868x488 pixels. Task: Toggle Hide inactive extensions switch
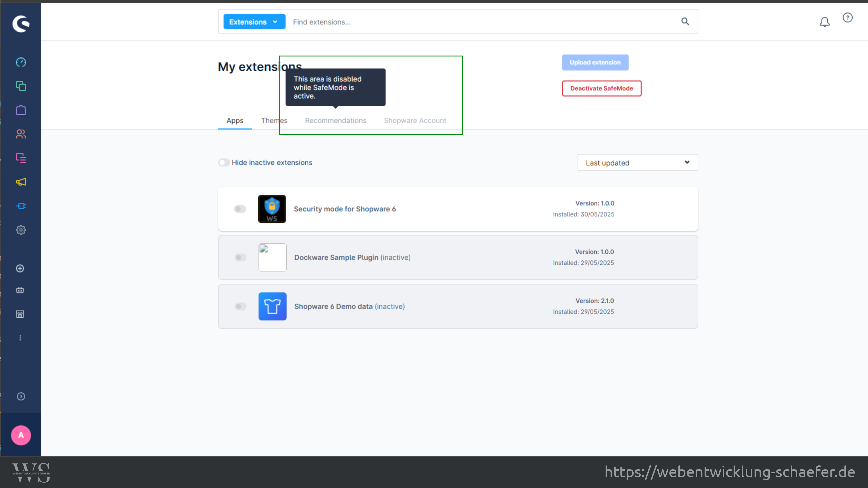click(224, 162)
